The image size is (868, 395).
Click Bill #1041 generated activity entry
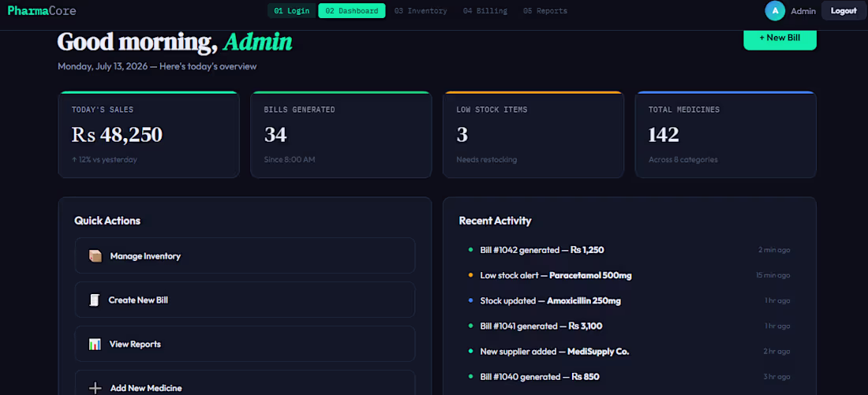(x=630, y=326)
